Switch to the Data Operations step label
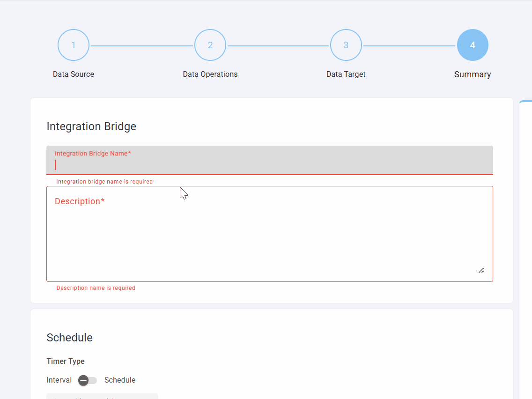This screenshot has height=399, width=532. click(210, 74)
